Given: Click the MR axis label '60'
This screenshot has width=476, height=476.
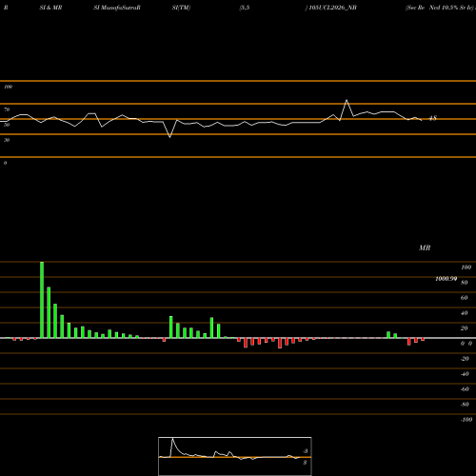Looking at the screenshot, I should (x=465, y=298).
